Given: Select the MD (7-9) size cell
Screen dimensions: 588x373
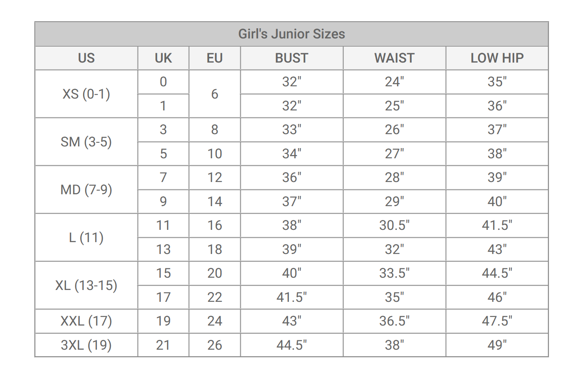Looking at the screenshot, I should [86, 190].
